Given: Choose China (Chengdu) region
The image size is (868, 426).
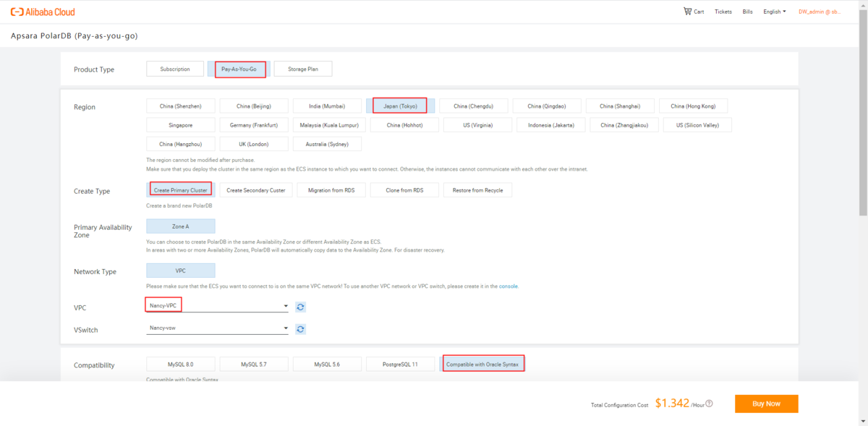Looking at the screenshot, I should (x=473, y=106).
